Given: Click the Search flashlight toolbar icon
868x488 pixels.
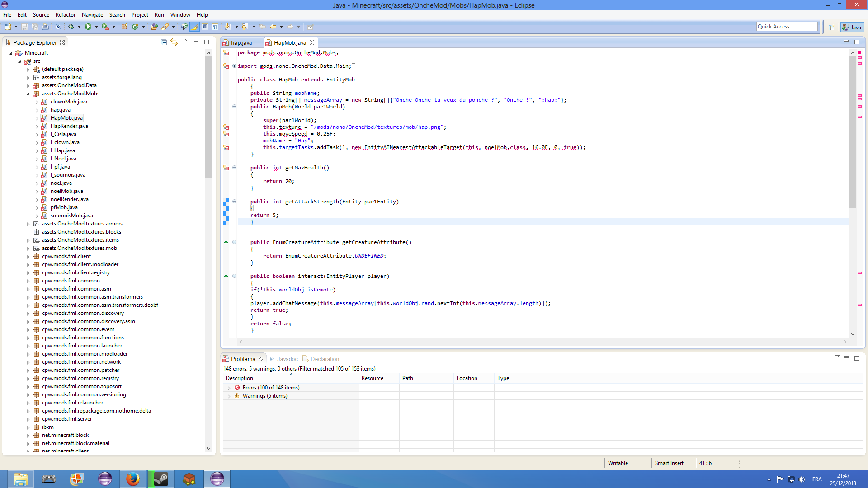Looking at the screenshot, I should 165,27.
